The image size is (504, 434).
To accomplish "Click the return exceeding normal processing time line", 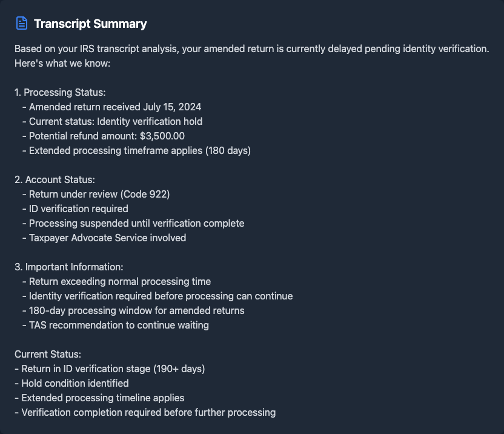I will pos(120,281).
